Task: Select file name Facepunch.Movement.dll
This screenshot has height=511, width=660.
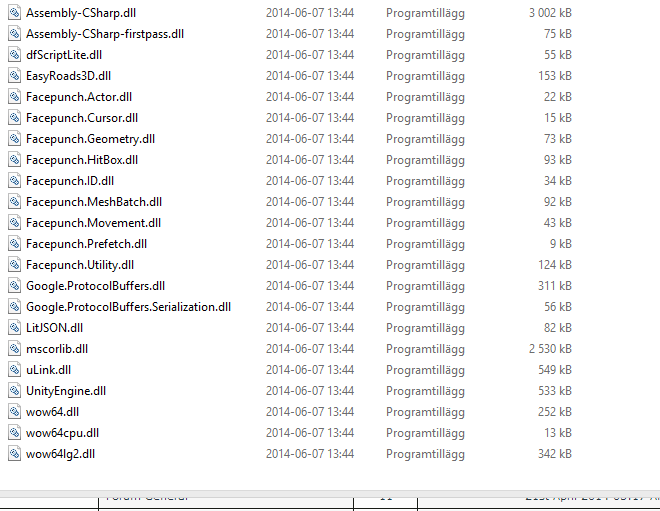Action: click(x=93, y=223)
